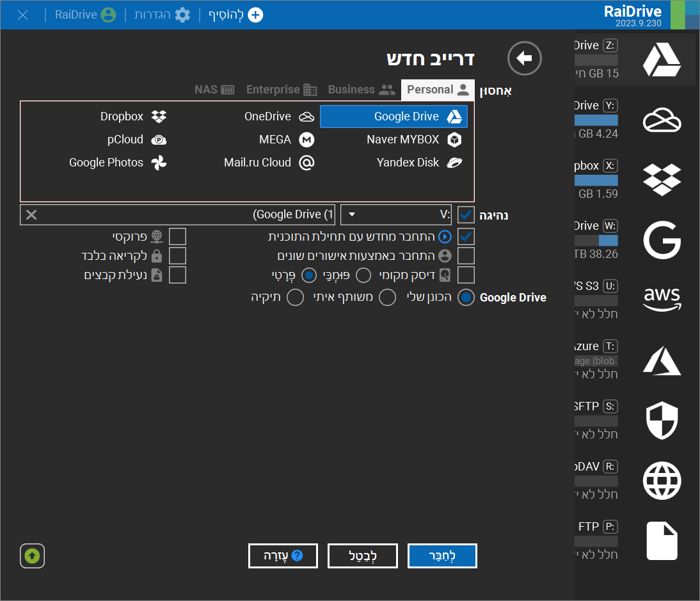This screenshot has height=601, width=700.
Task: Switch to the Business storage tab
Action: [x=361, y=90]
